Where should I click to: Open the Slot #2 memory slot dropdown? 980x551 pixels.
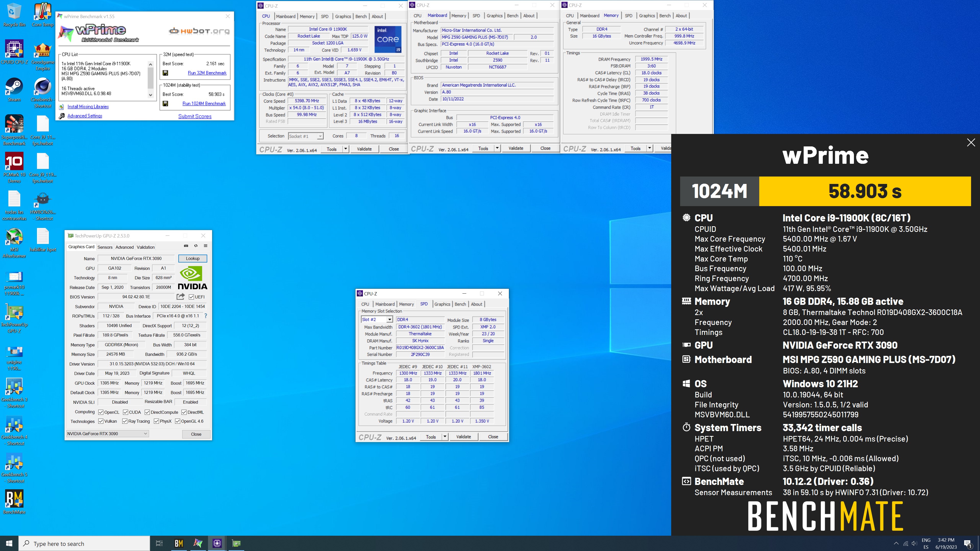point(376,319)
